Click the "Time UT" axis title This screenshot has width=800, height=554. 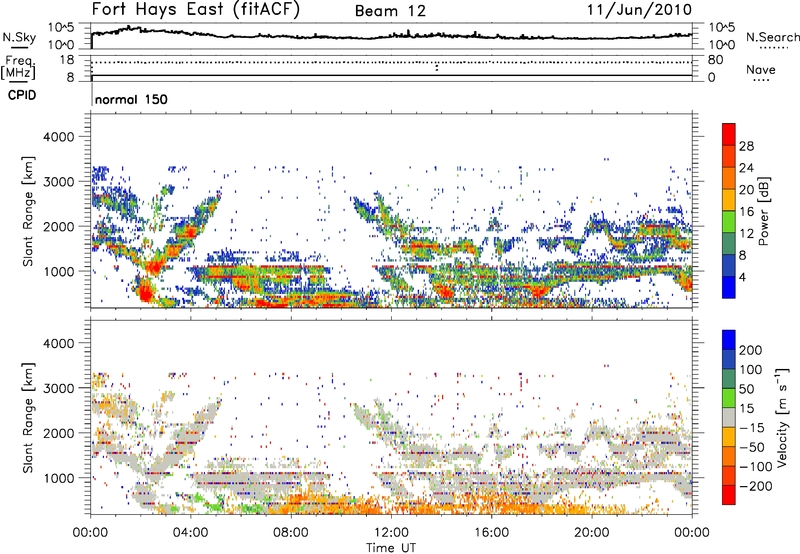click(391, 547)
